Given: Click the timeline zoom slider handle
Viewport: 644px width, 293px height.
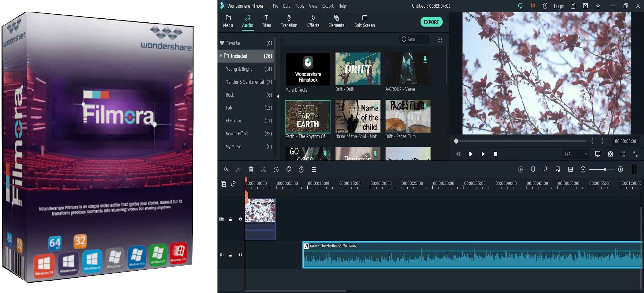Looking at the screenshot, I should tap(605, 170).
